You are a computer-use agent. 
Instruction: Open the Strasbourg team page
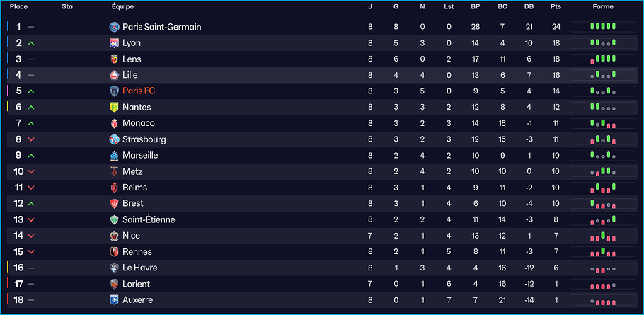(144, 139)
